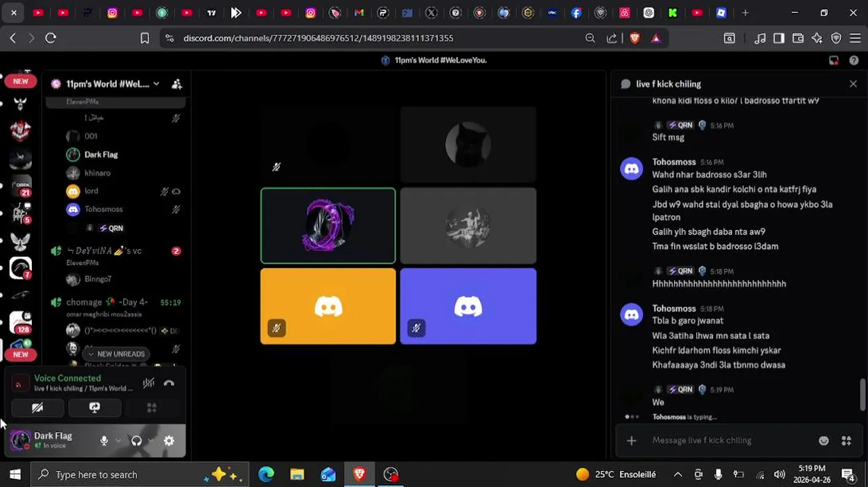Open the activities button in voice panel
Image resolution: width=868 pixels, height=487 pixels.
point(151,407)
